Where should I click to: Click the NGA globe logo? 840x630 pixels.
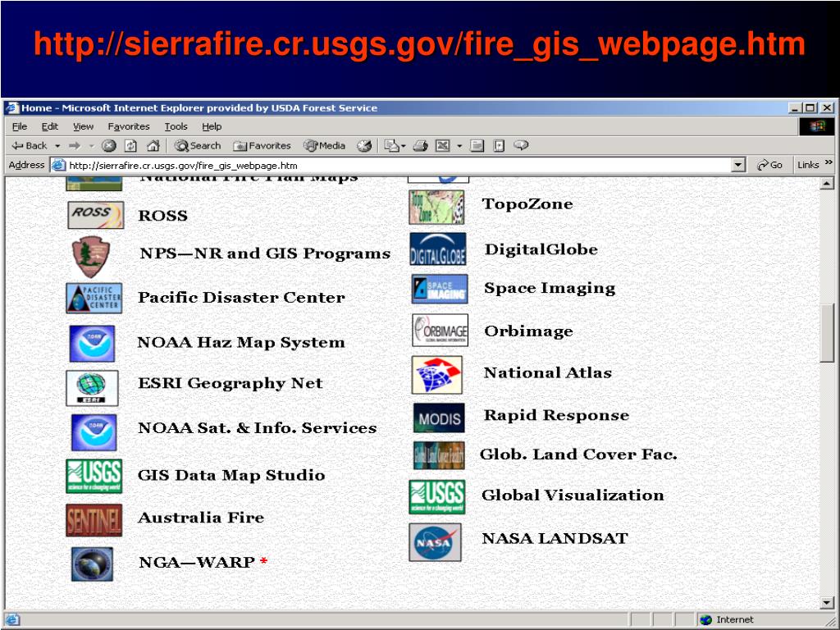tap(92, 564)
